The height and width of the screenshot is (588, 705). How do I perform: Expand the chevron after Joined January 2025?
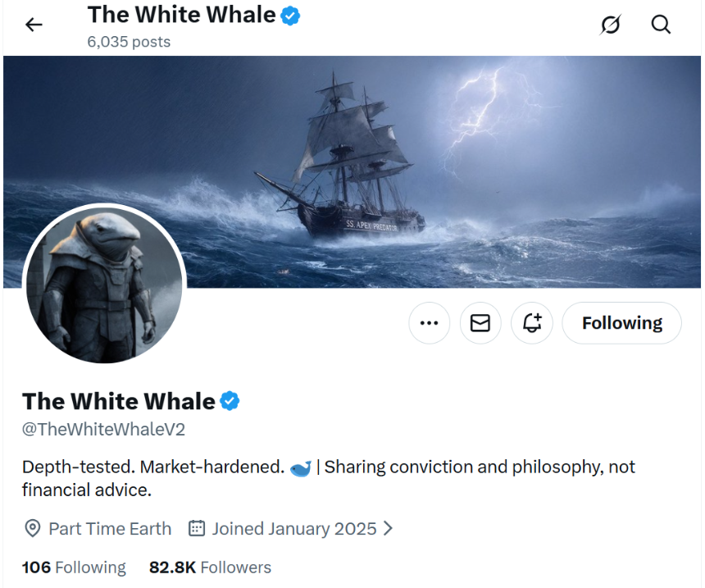(x=388, y=528)
